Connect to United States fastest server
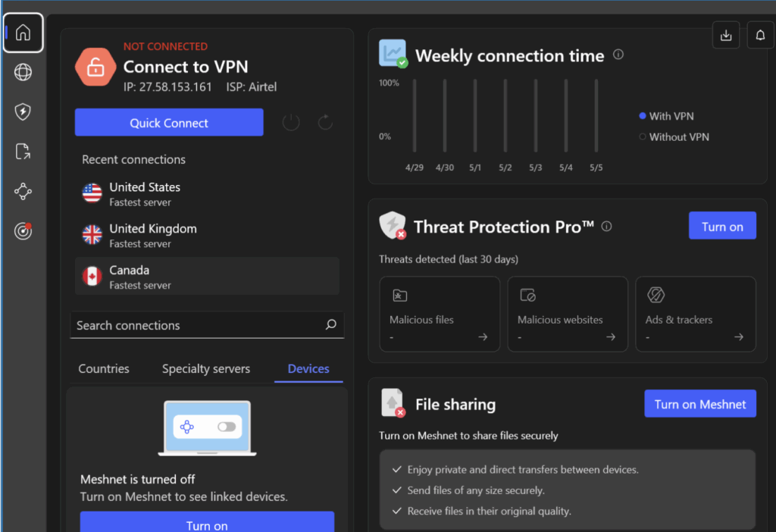Image resolution: width=776 pixels, height=532 pixels. click(x=207, y=194)
